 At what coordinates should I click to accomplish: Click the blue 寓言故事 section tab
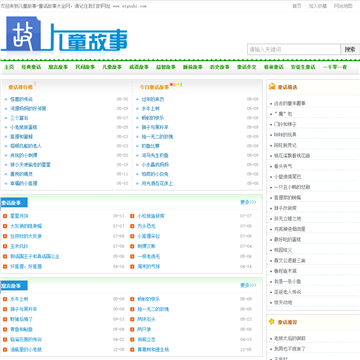click(14, 286)
